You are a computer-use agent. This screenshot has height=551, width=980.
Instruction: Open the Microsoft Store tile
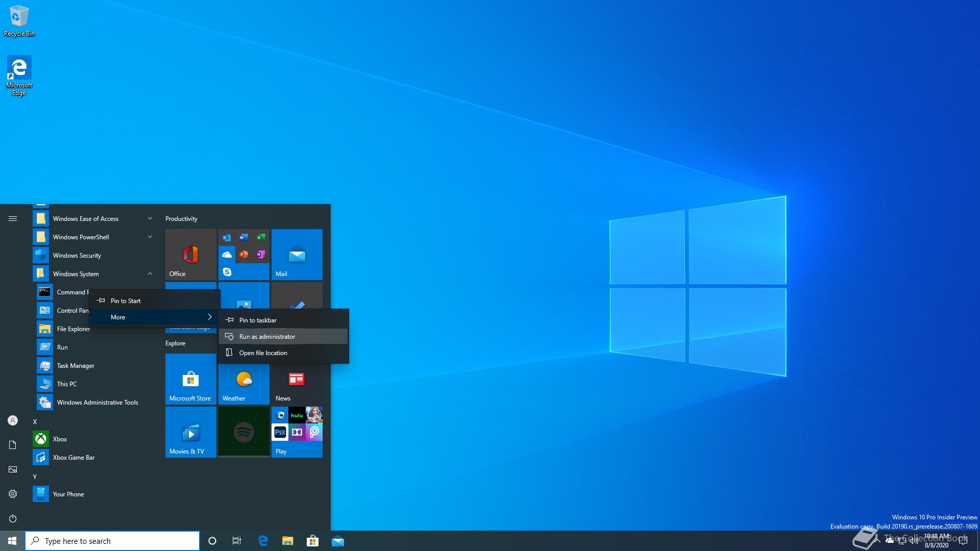coord(191,379)
